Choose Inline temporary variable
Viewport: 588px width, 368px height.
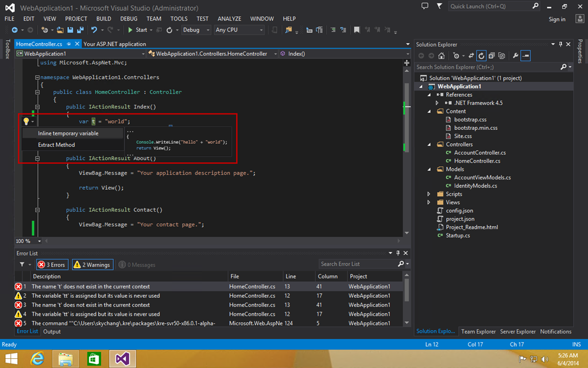coord(72,133)
